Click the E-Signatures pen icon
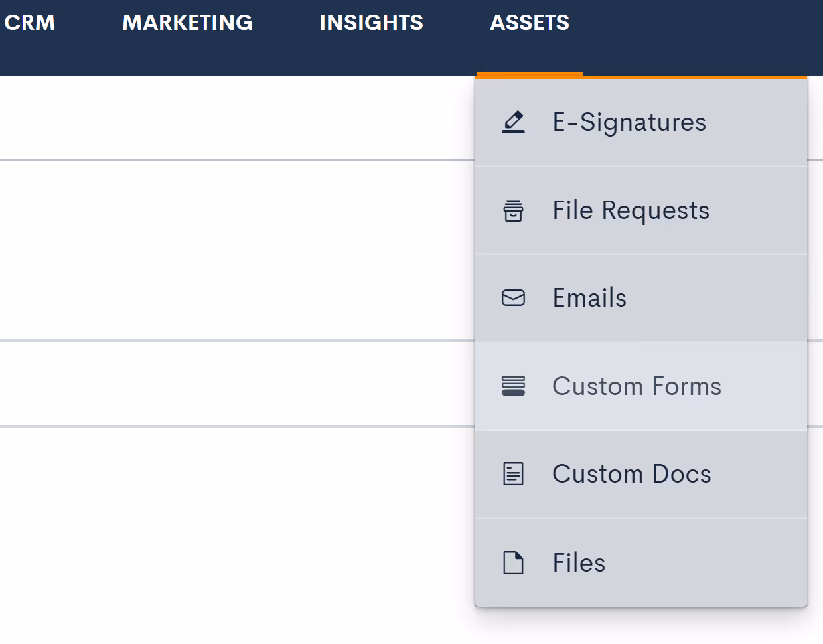Viewport: 823px width, 644px height. click(x=513, y=122)
